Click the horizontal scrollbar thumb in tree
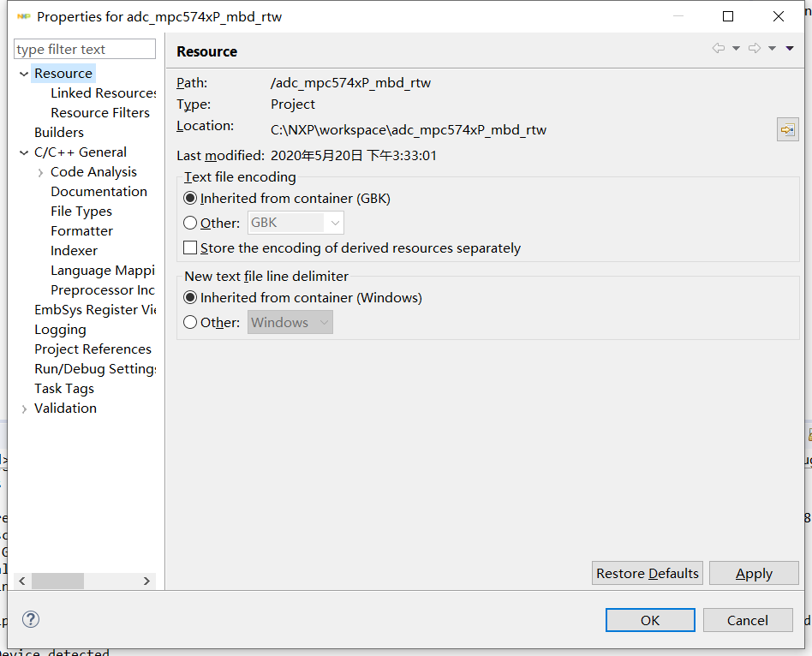 pos(57,581)
